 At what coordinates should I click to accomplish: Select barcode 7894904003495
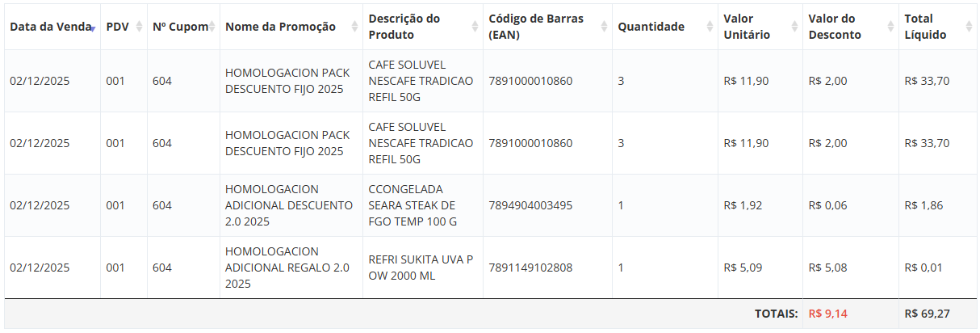coord(530,205)
